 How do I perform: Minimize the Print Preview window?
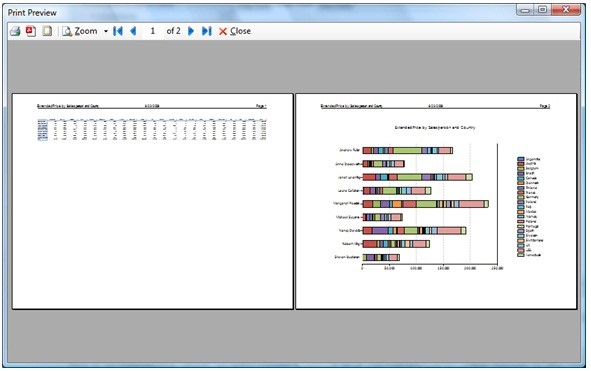coord(525,9)
